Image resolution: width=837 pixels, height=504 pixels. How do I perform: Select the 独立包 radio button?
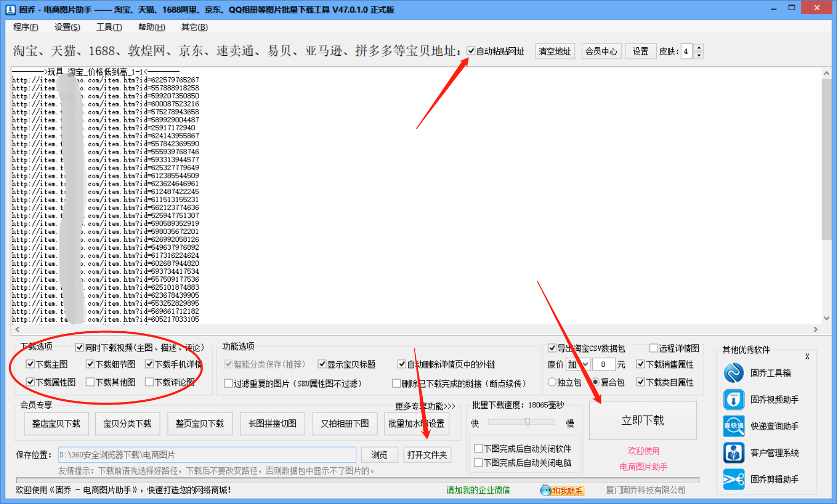point(552,382)
